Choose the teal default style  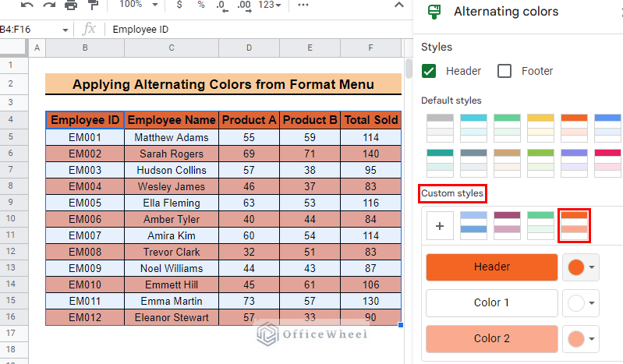tap(440, 163)
